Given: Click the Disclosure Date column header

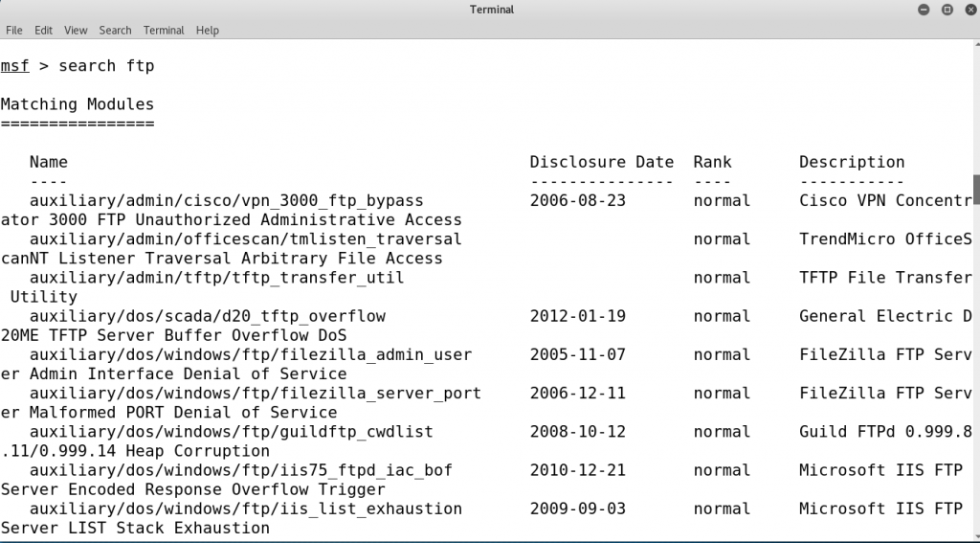Looking at the screenshot, I should 602,162.
